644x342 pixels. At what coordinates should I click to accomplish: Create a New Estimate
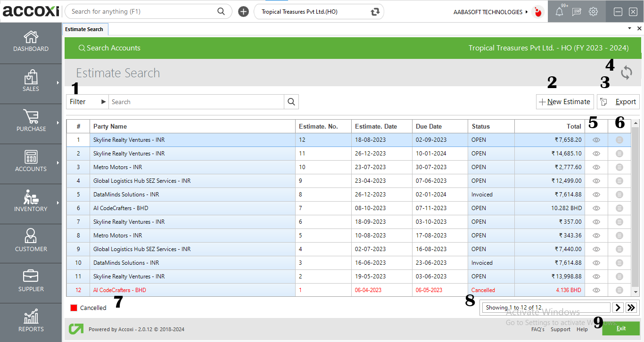564,101
